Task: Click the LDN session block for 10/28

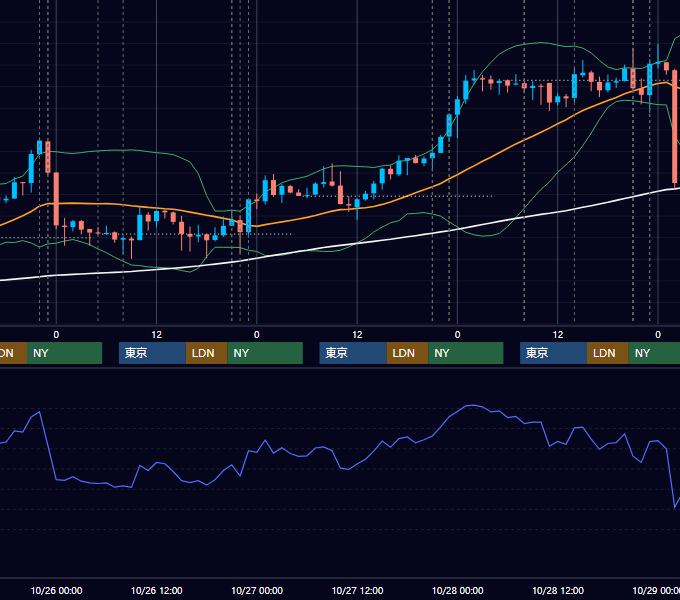Action: [608, 353]
